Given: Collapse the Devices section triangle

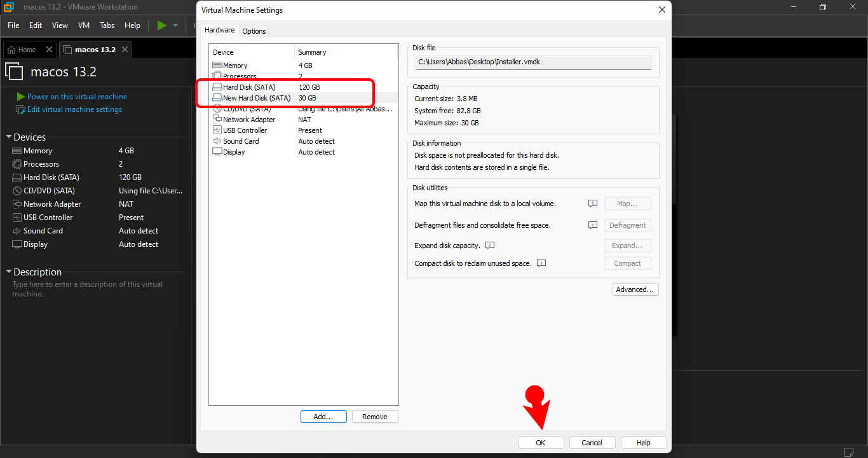Looking at the screenshot, I should tap(9, 137).
